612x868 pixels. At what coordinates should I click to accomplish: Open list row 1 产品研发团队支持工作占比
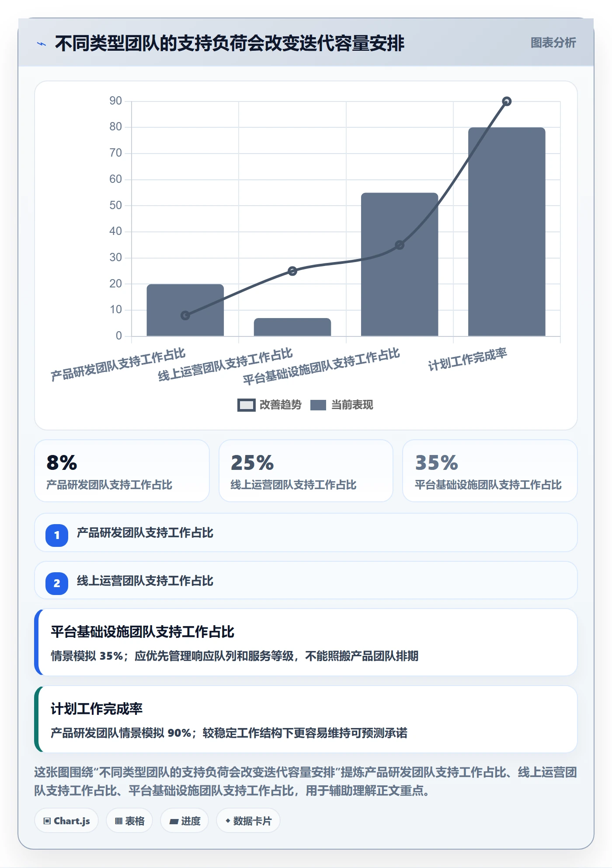[x=306, y=533]
